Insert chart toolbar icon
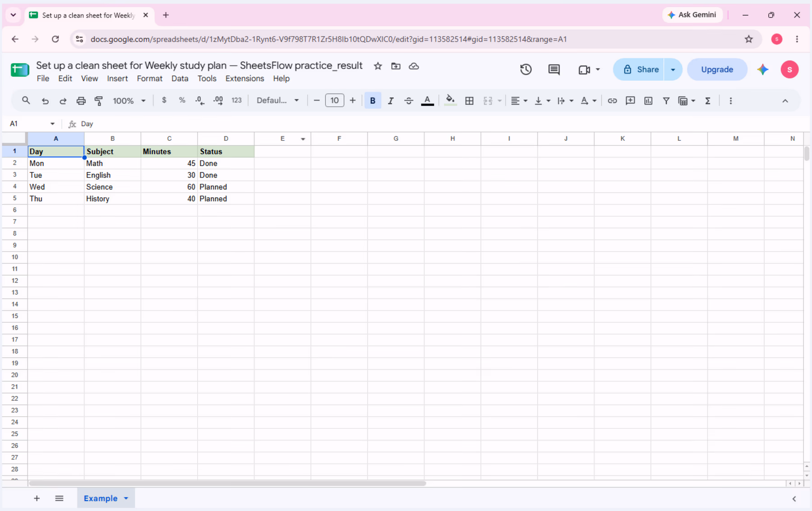Viewport: 812px width, 511px height. tap(648, 101)
